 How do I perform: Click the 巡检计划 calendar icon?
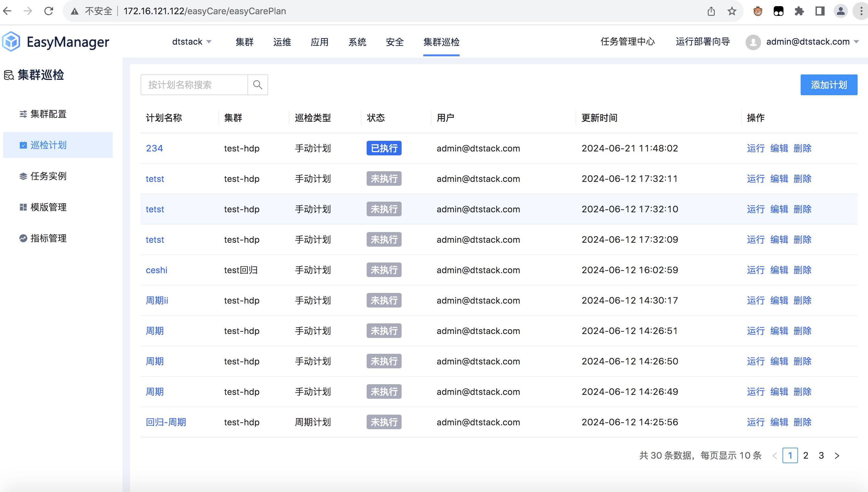point(23,145)
